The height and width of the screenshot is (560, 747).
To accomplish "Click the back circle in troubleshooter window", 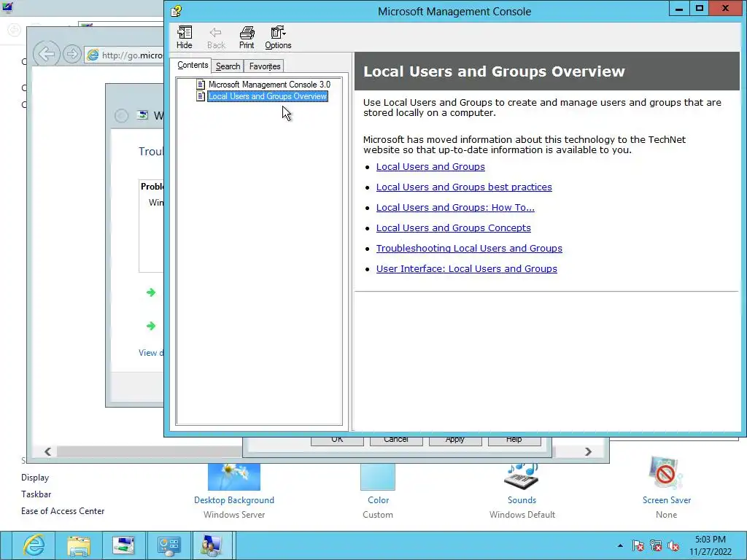I will pos(122,115).
